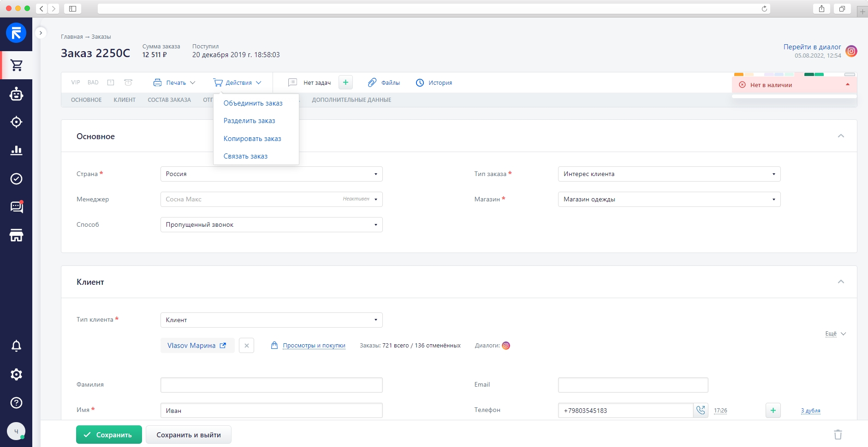Click the phone call icon beside telephone field
The image size is (868, 447).
tap(701, 410)
